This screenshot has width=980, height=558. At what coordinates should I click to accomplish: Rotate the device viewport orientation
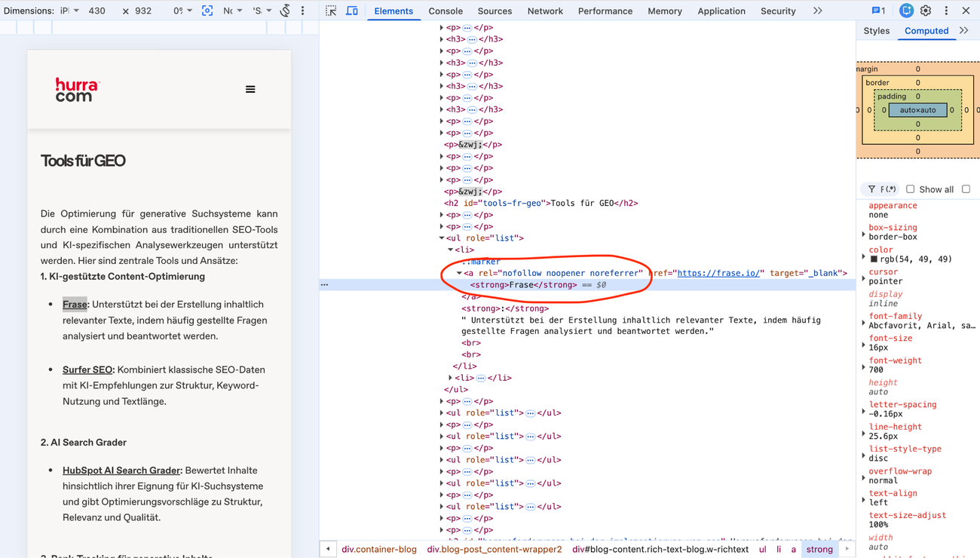[285, 11]
